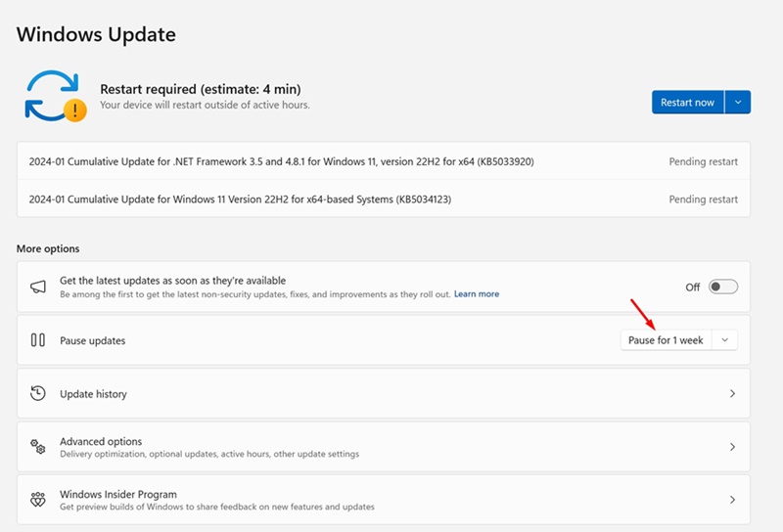This screenshot has width=783, height=532.
Task: Open the Restart now dropdown arrow
Action: (738, 102)
